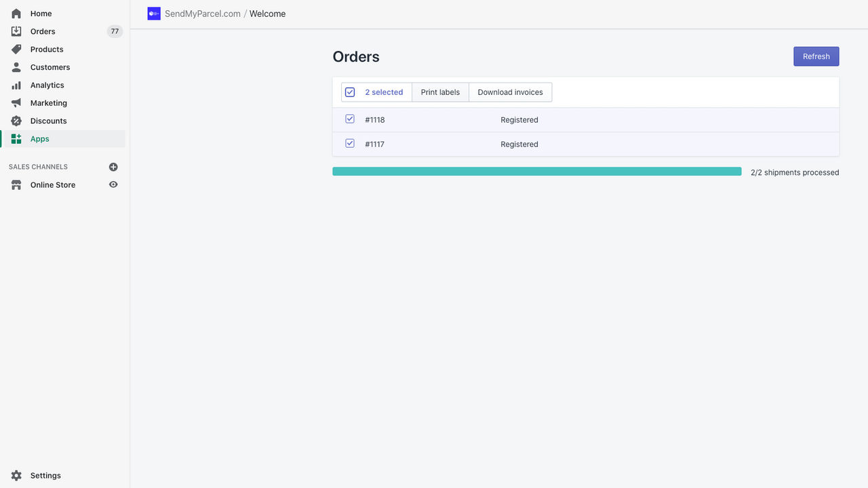Viewport: 868px width, 488px height.
Task: Click the Customers person icon
Action: (16, 67)
